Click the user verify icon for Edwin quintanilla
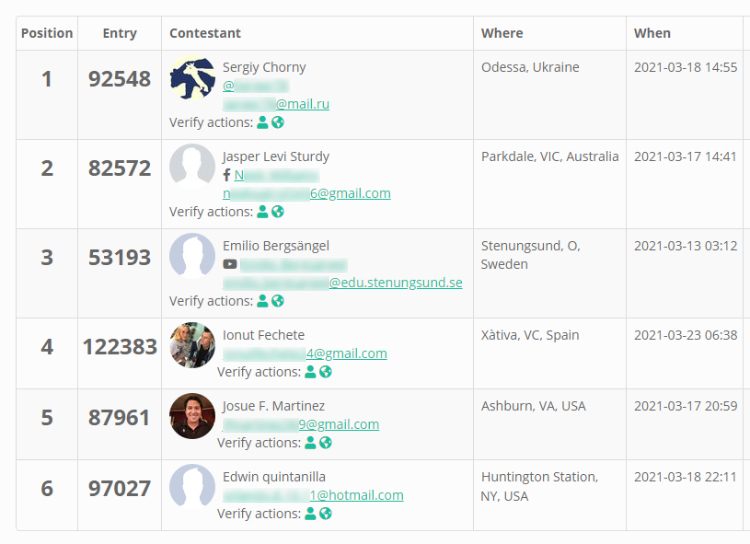Screen dimensions: 750x544 pos(310,513)
